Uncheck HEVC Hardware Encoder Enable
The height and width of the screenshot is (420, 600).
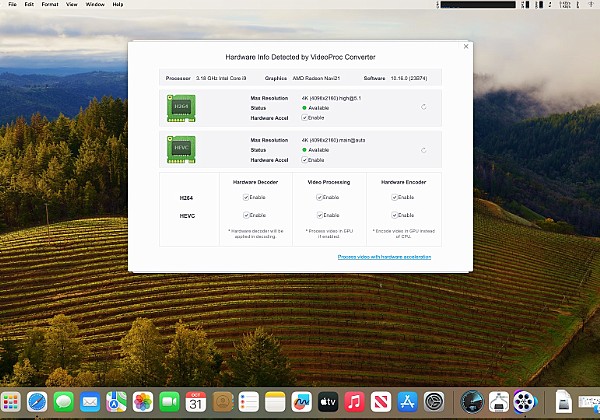(x=395, y=215)
